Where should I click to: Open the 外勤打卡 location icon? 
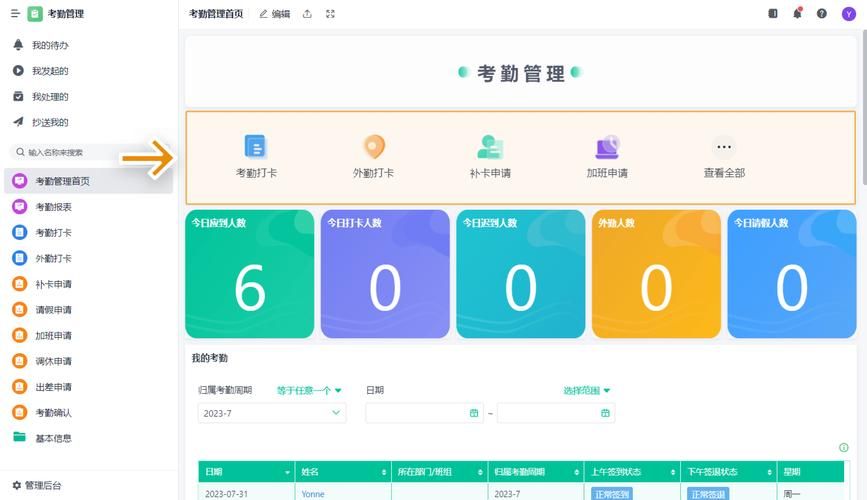pos(373,147)
